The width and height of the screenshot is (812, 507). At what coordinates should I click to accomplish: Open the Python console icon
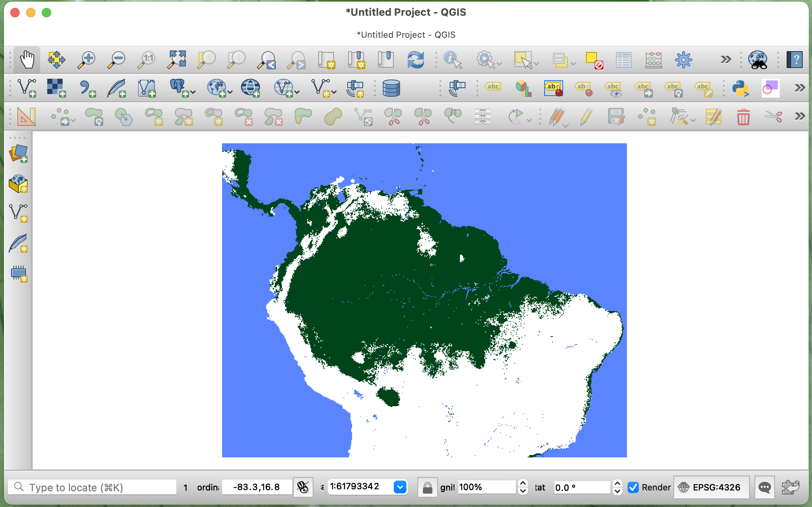[x=740, y=87]
